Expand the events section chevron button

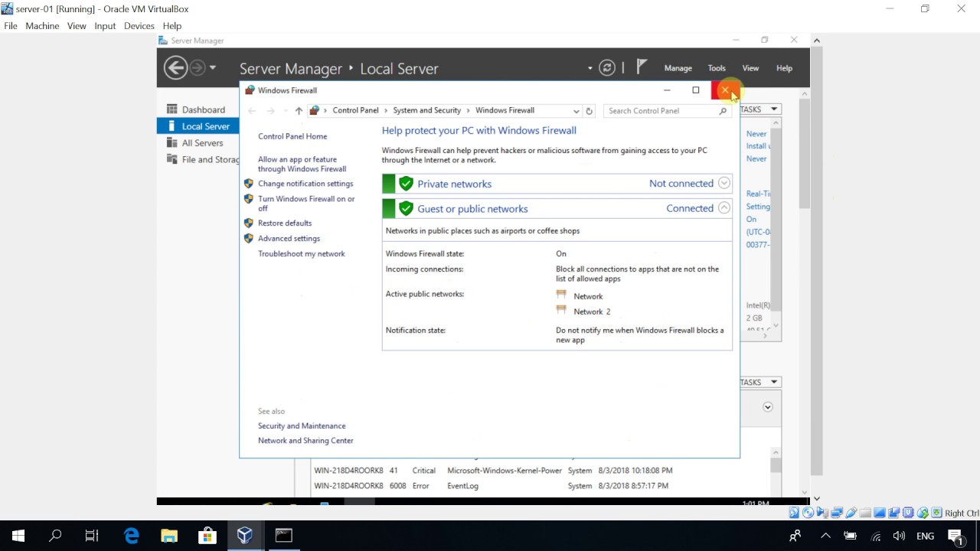click(767, 407)
